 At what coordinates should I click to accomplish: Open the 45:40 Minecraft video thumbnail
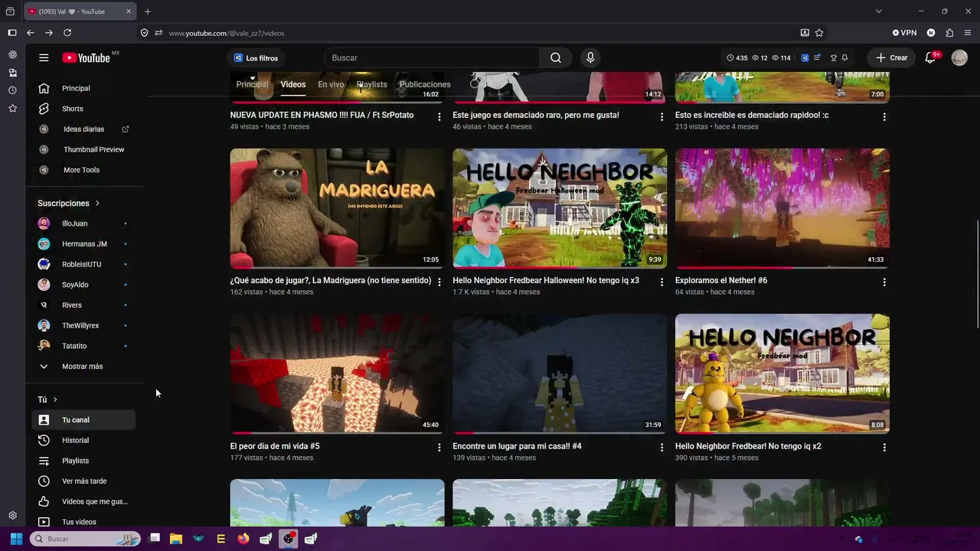click(x=337, y=373)
